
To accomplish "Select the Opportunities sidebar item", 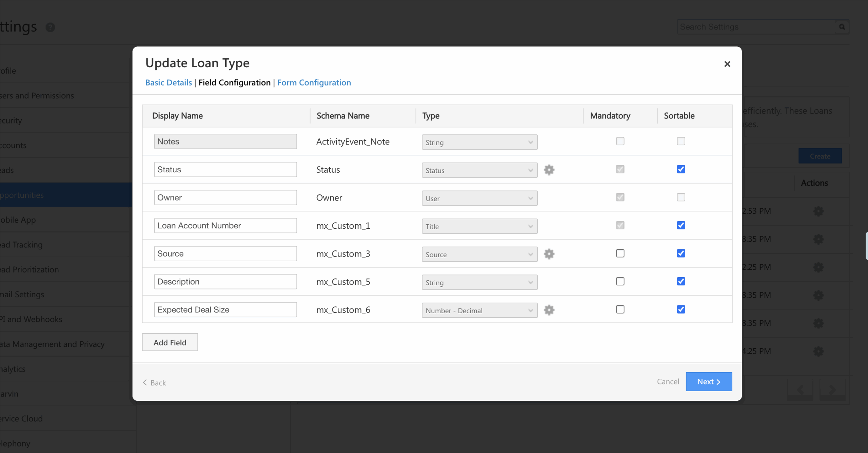I will pos(66,195).
